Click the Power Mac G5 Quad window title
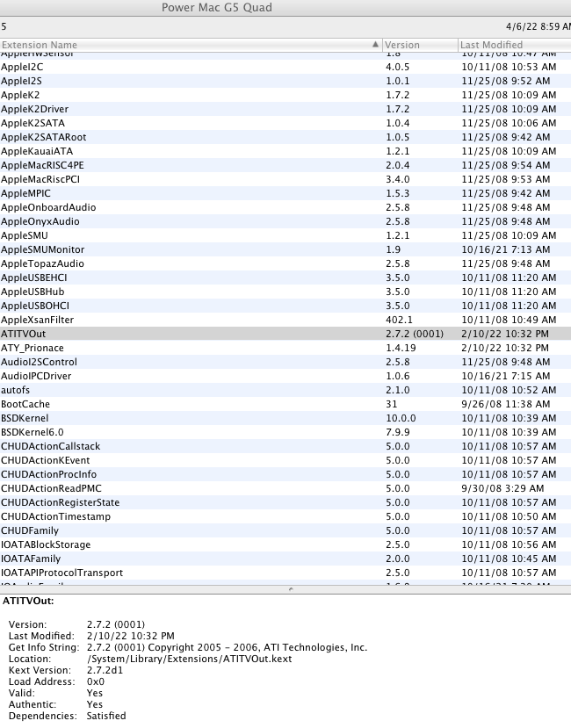 (x=217, y=7)
